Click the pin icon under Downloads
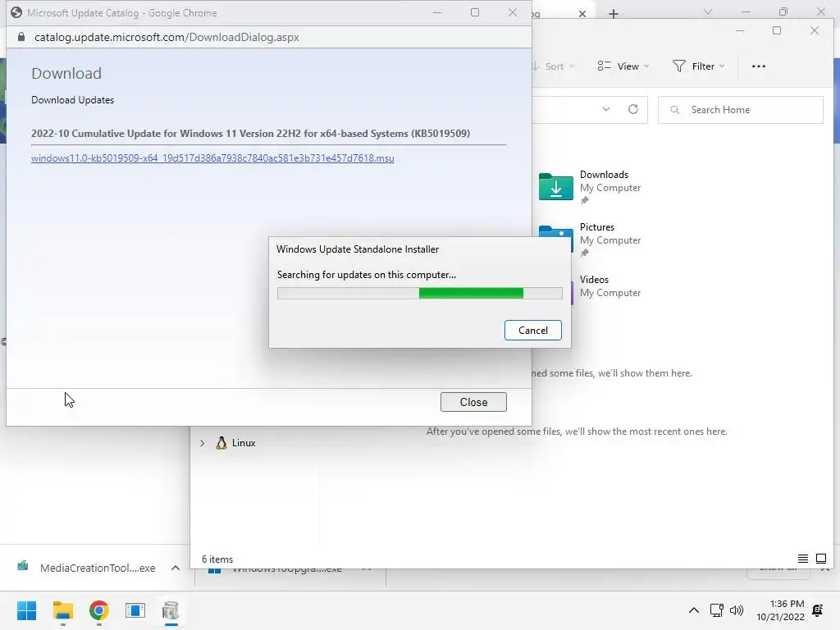Screen dimensions: 840x630 click(584, 200)
